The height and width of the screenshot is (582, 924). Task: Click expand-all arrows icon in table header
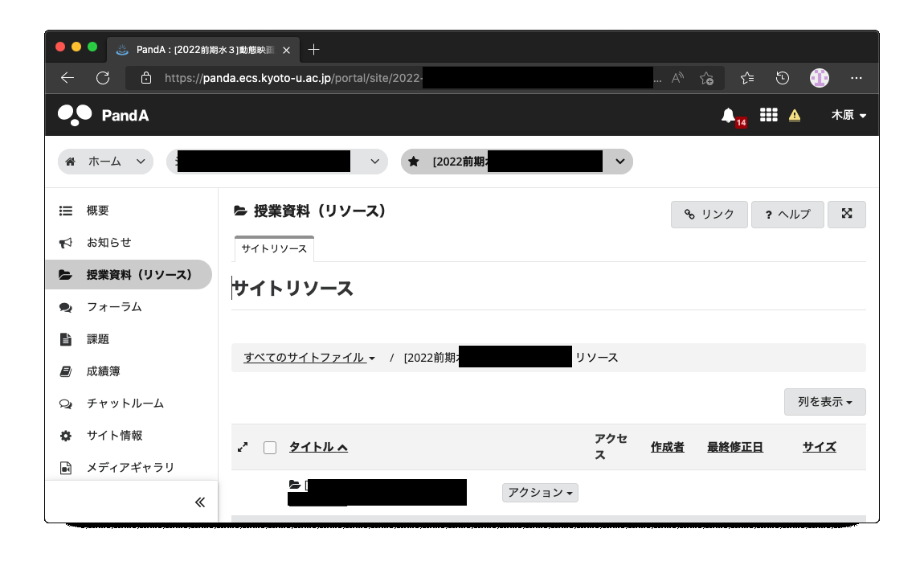(242, 448)
